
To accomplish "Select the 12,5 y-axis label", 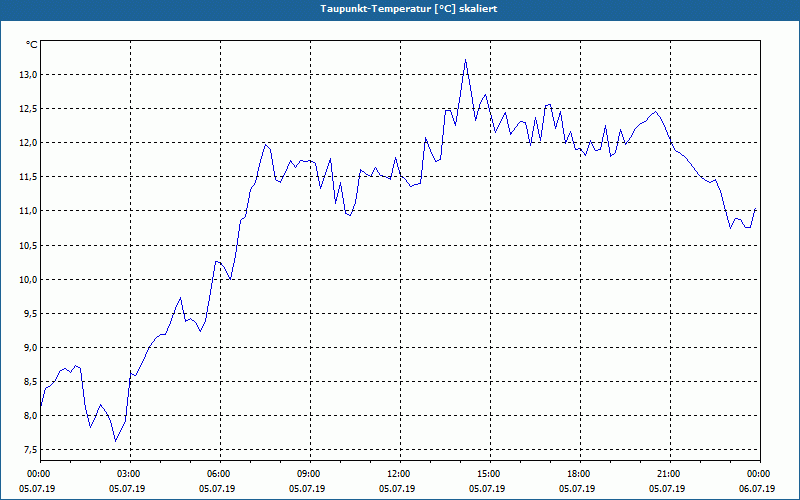I will (29, 109).
